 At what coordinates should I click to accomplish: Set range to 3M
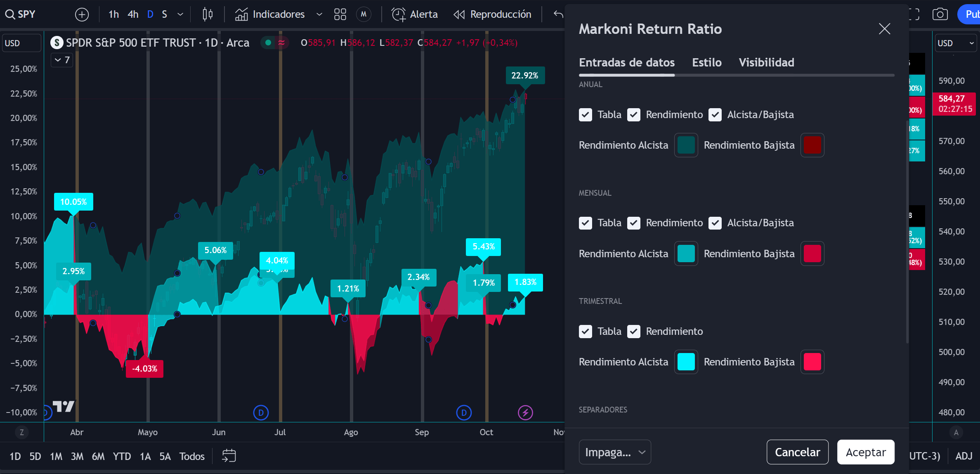tap(77, 456)
